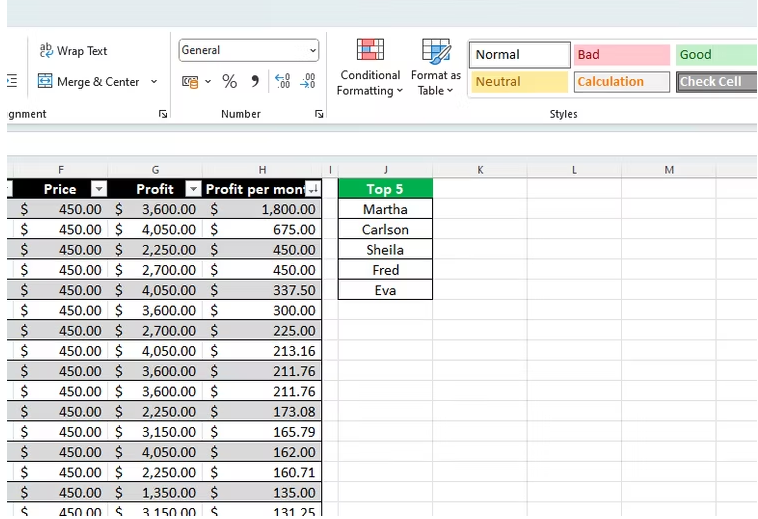Click the Price column header cell

tap(60, 189)
